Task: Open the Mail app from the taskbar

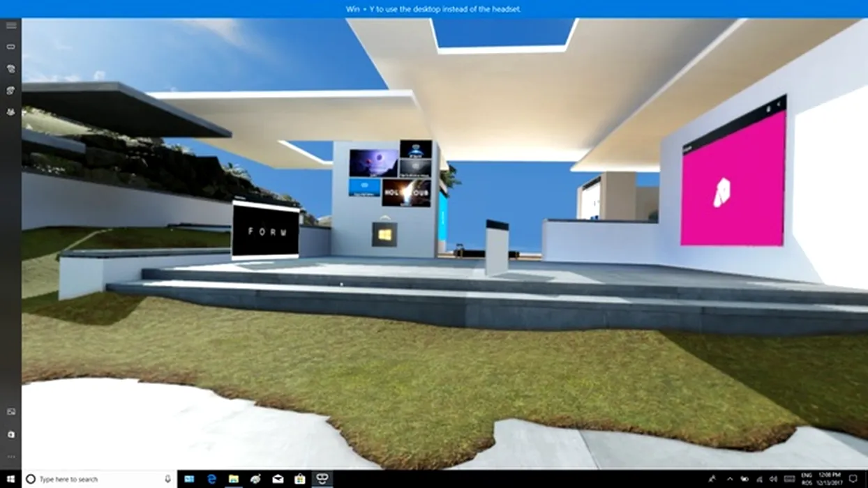Action: coord(278,479)
